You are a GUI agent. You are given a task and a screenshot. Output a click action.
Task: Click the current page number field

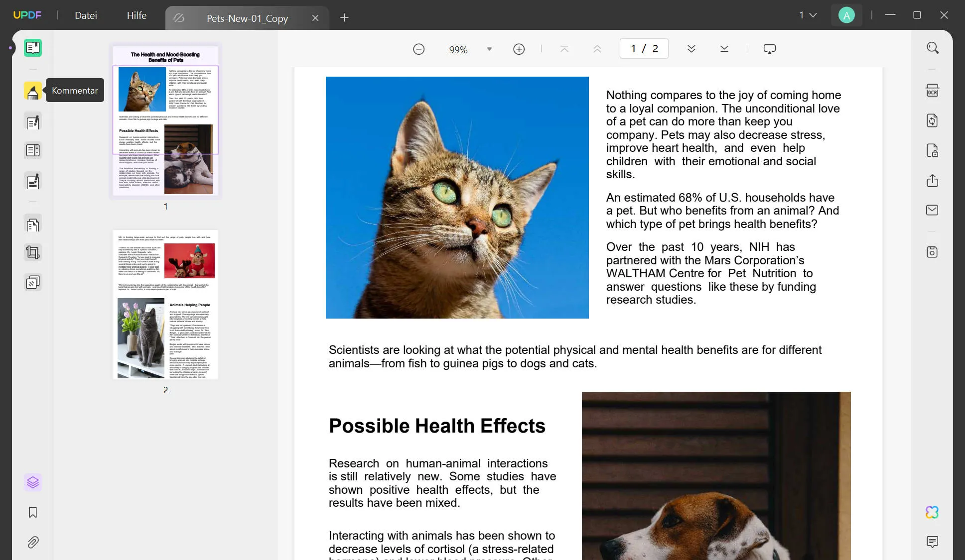point(634,49)
